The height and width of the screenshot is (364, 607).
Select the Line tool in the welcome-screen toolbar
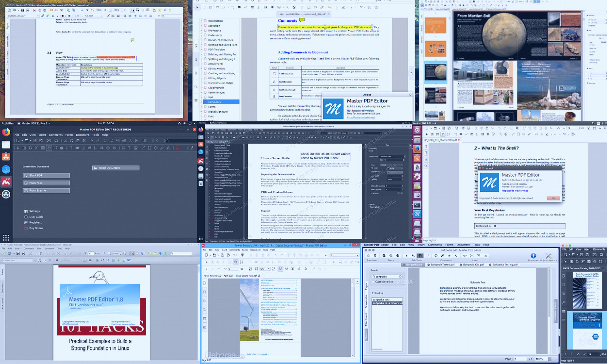pos(143,148)
